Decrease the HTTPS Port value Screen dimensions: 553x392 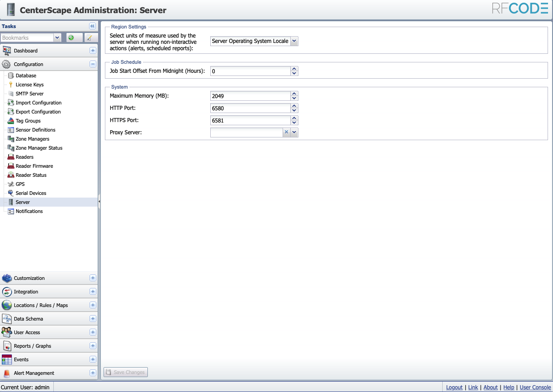point(294,123)
